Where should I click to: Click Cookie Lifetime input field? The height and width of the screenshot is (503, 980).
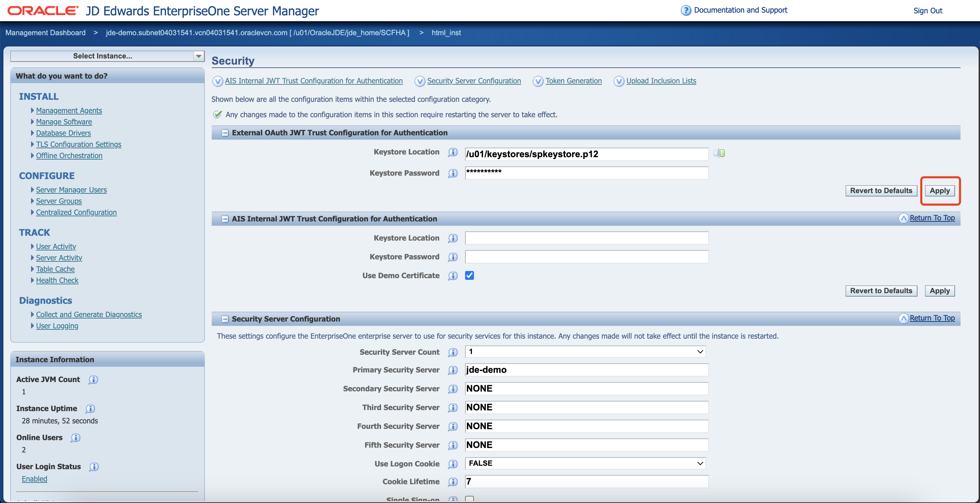(587, 481)
